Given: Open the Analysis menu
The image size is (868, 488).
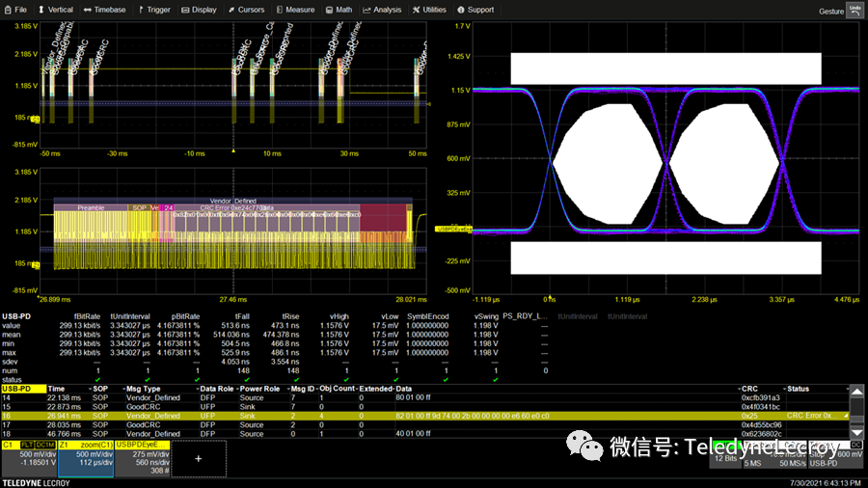Looking at the screenshot, I should click(x=383, y=10).
